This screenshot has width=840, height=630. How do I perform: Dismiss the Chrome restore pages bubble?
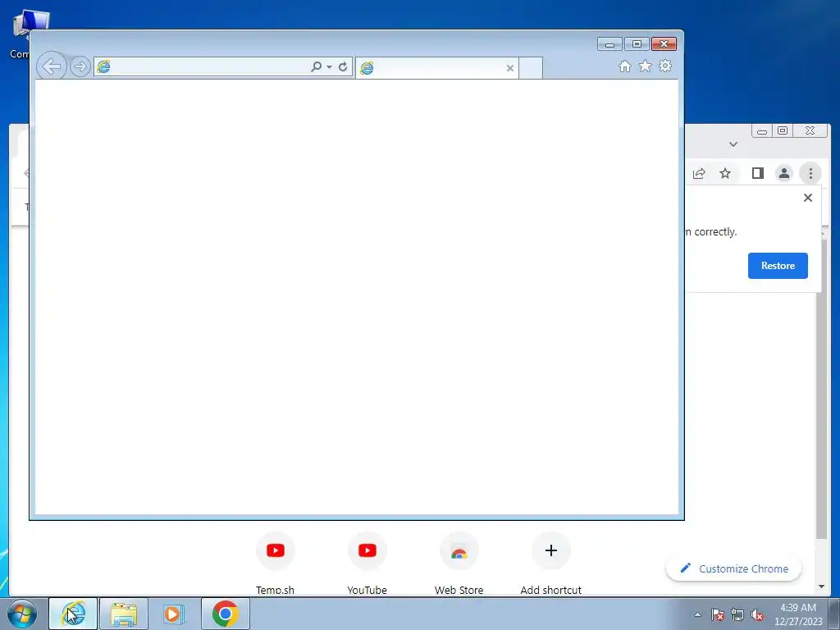pos(808,198)
